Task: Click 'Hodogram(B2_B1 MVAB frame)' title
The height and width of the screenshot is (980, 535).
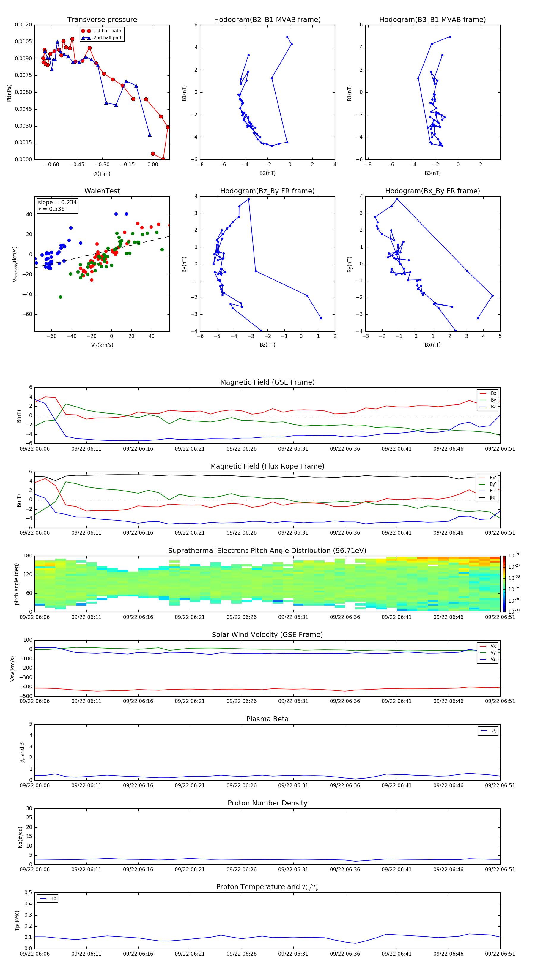Action: (267, 19)
